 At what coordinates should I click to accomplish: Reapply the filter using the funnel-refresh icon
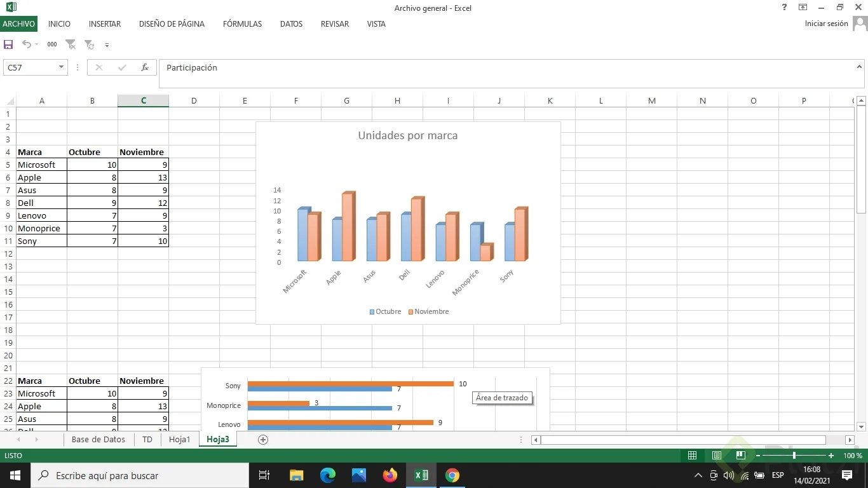[x=90, y=44]
